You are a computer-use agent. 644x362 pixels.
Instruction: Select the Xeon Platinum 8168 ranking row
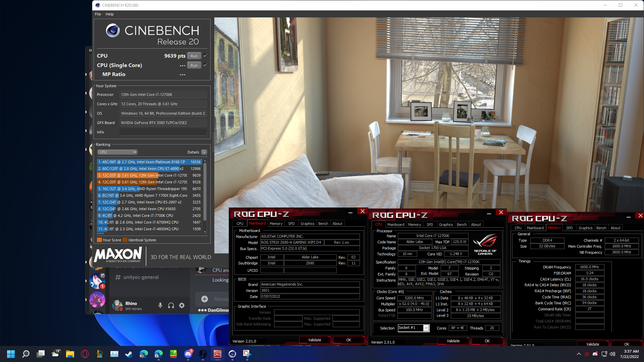tap(150, 162)
